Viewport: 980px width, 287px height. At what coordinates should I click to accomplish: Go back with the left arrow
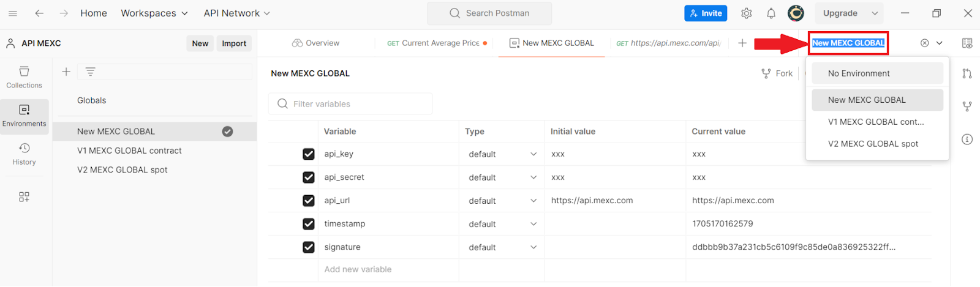point(39,13)
